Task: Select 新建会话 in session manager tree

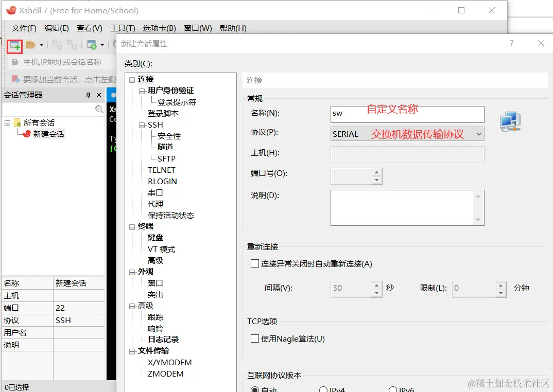Action: (49, 134)
